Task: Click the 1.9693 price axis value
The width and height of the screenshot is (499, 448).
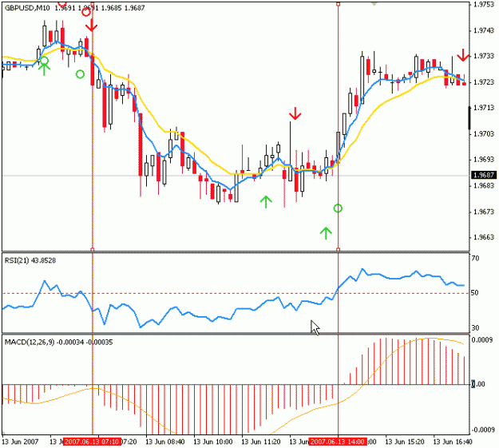Action: click(484, 160)
